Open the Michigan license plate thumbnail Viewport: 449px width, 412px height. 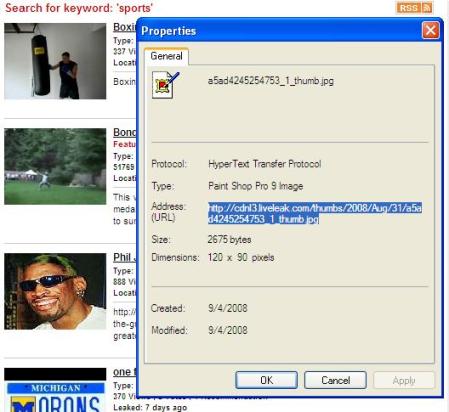pyautogui.click(x=55, y=390)
